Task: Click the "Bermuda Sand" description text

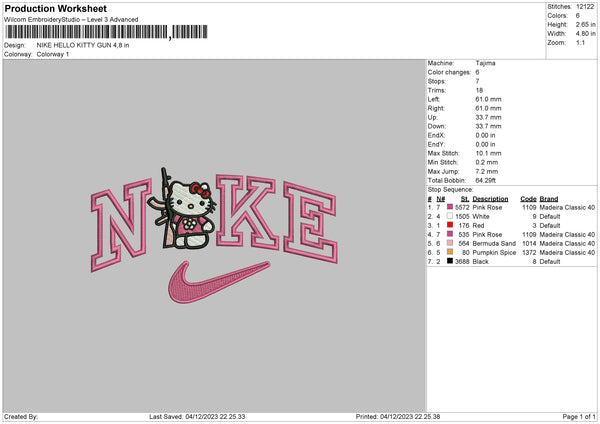Action: (494, 243)
